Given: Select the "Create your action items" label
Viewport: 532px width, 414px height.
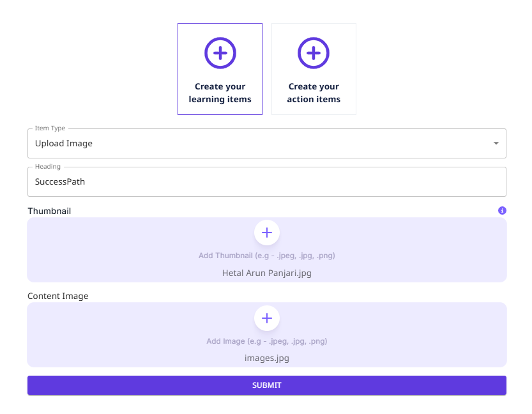Looking at the screenshot, I should tap(314, 93).
